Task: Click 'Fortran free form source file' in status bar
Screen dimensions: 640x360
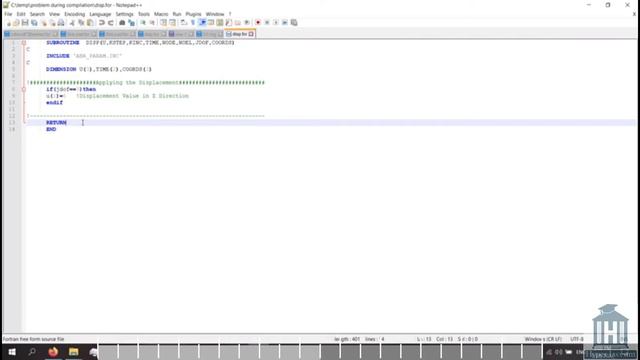Action: click(33, 339)
